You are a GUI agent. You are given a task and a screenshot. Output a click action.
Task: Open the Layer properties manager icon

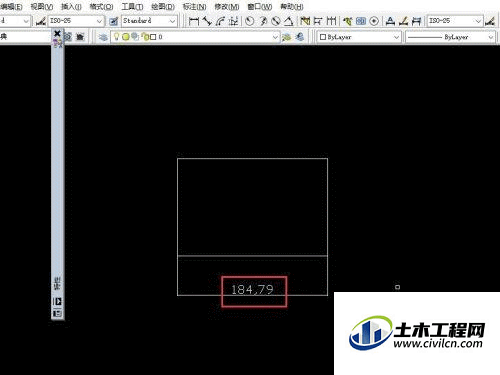[103, 37]
